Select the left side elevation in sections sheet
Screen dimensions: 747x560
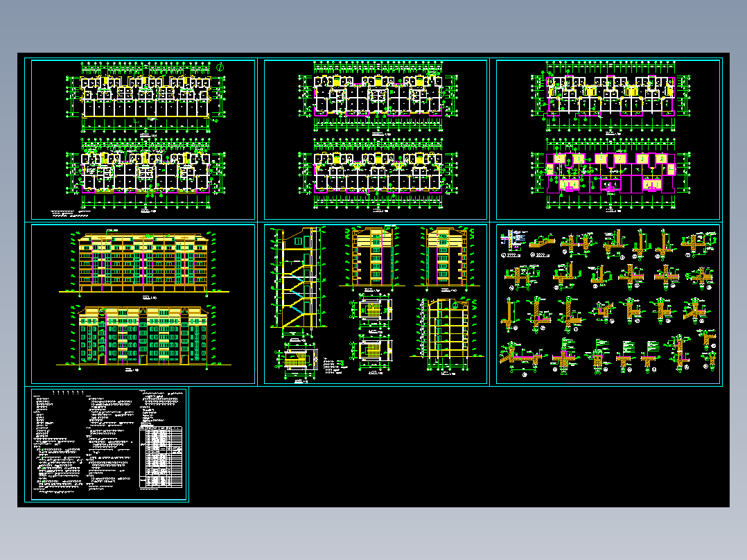(372, 257)
